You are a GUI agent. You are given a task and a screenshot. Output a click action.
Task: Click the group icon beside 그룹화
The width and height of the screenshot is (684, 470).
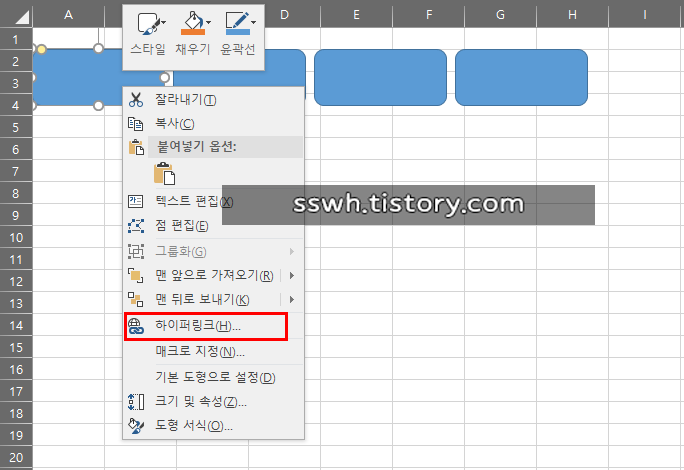pos(136,251)
